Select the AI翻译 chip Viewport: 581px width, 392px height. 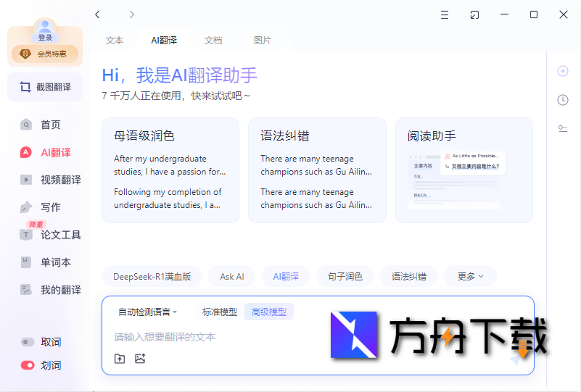[286, 276]
